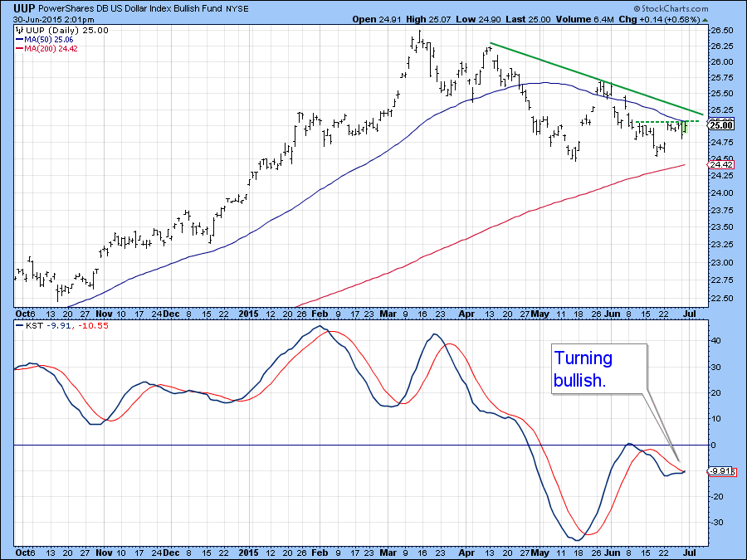This screenshot has height=560, width=747.
Task: Click the -30 label on the KST axis
Action: tap(715, 523)
